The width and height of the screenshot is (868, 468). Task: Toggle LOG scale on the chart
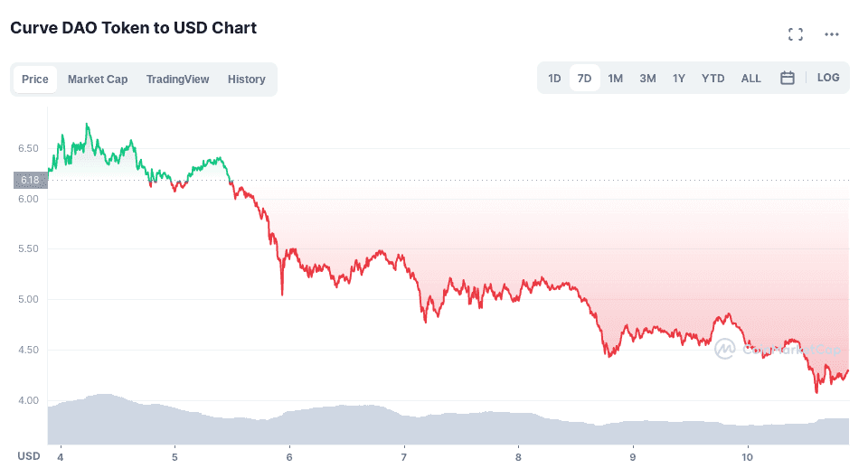(x=828, y=78)
